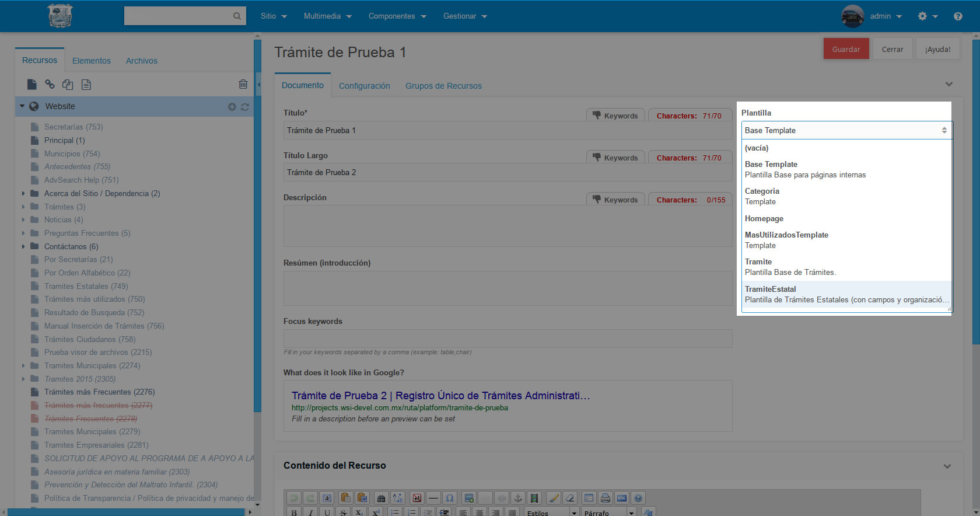
Task: Insert embedded media with the filmstrip icon
Action: point(534,498)
